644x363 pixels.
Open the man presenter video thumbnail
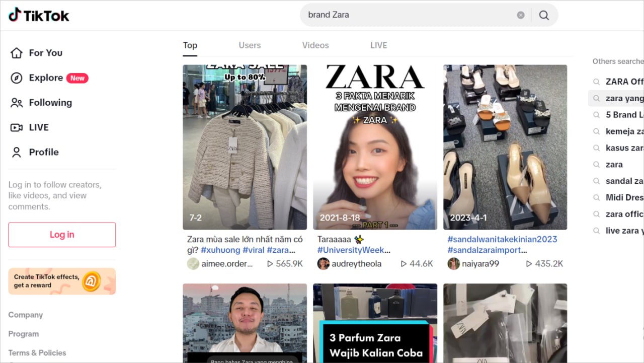coord(245,323)
